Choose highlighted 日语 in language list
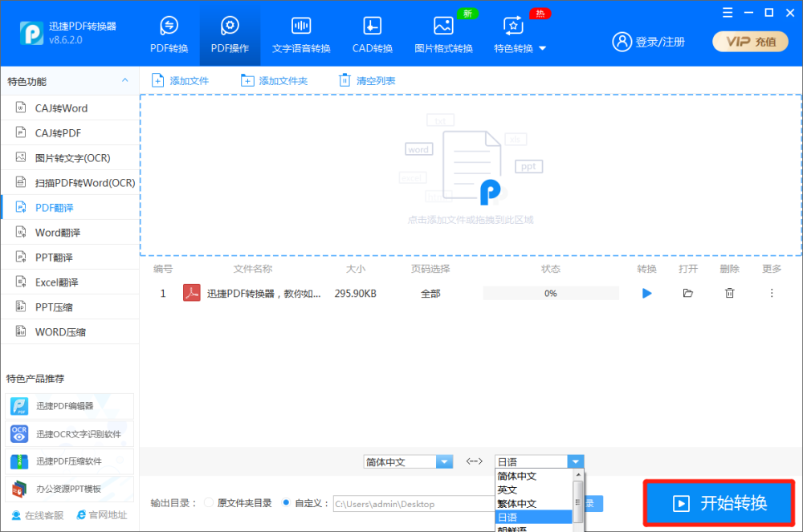803x532 pixels. click(x=534, y=518)
